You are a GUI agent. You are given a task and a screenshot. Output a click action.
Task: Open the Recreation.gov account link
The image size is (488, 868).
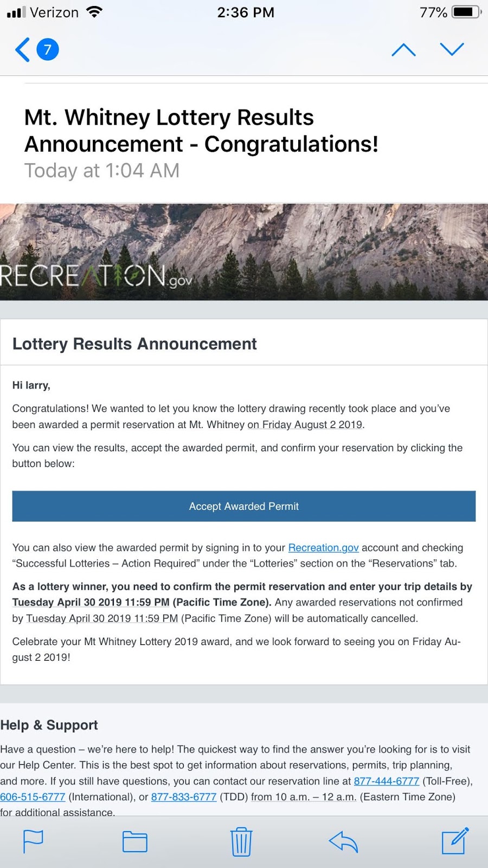(323, 548)
